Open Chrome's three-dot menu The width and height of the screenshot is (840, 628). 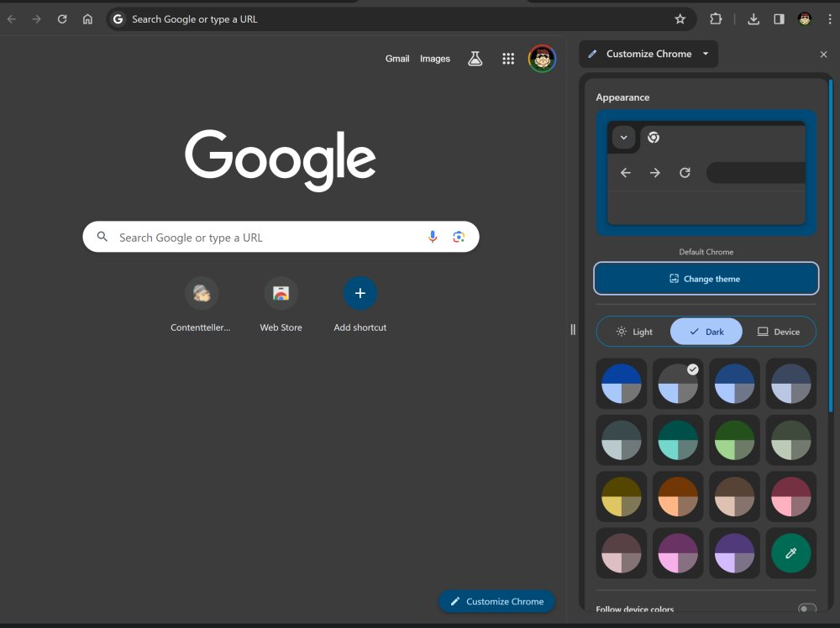[x=830, y=19]
